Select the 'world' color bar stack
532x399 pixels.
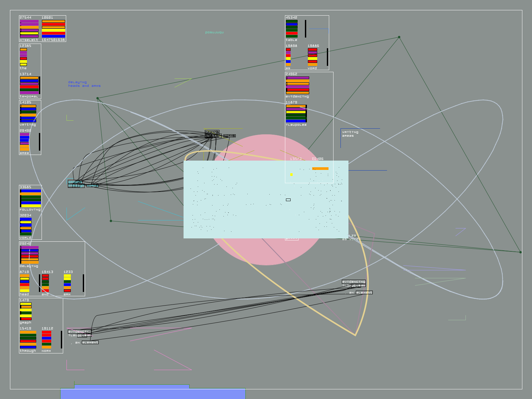point(26,226)
